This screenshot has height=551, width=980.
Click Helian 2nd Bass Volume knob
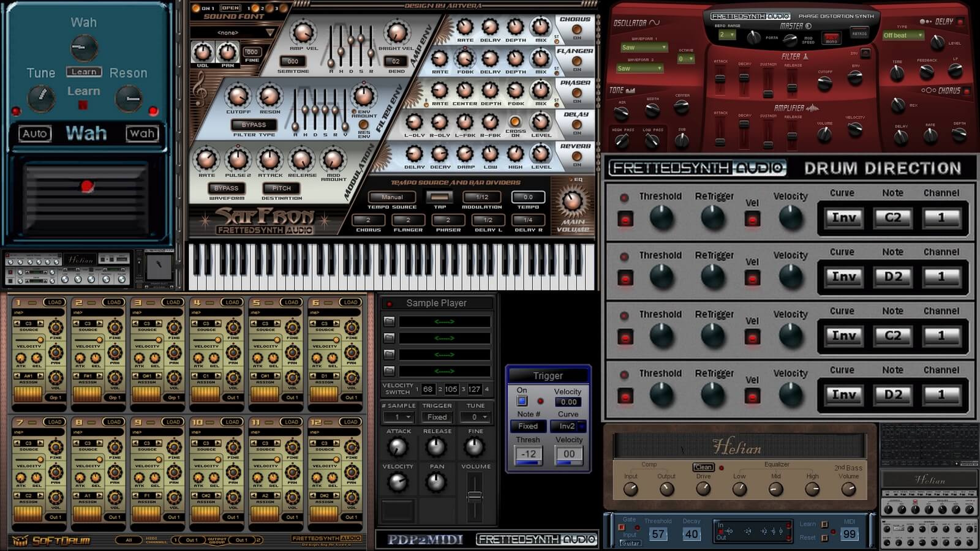pyautogui.click(x=848, y=489)
